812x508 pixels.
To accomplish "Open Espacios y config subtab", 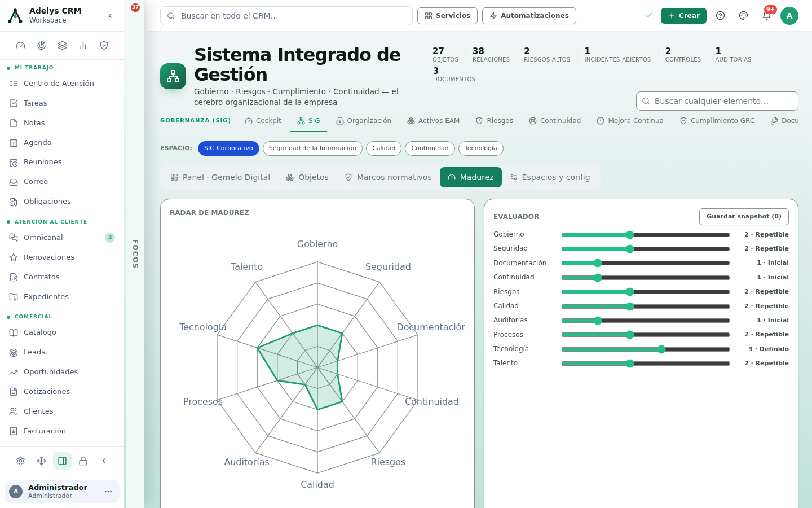I will (x=550, y=177).
